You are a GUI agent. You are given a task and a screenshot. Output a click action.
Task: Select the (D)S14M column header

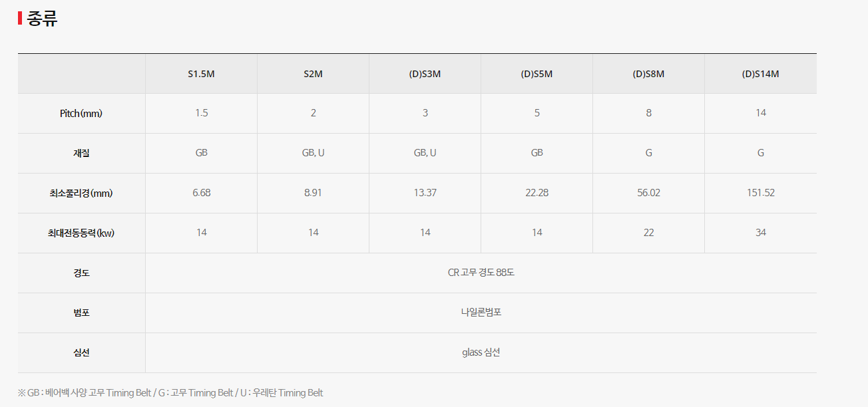pos(760,74)
